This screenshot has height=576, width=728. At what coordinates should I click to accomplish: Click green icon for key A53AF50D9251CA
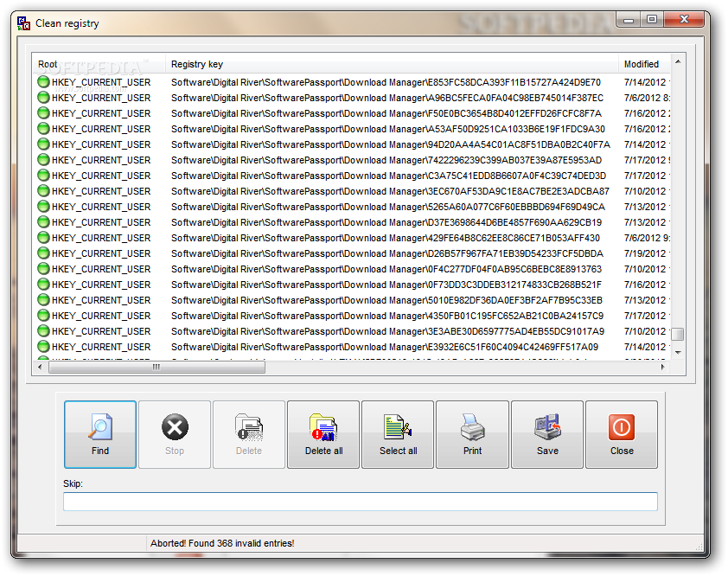43,129
